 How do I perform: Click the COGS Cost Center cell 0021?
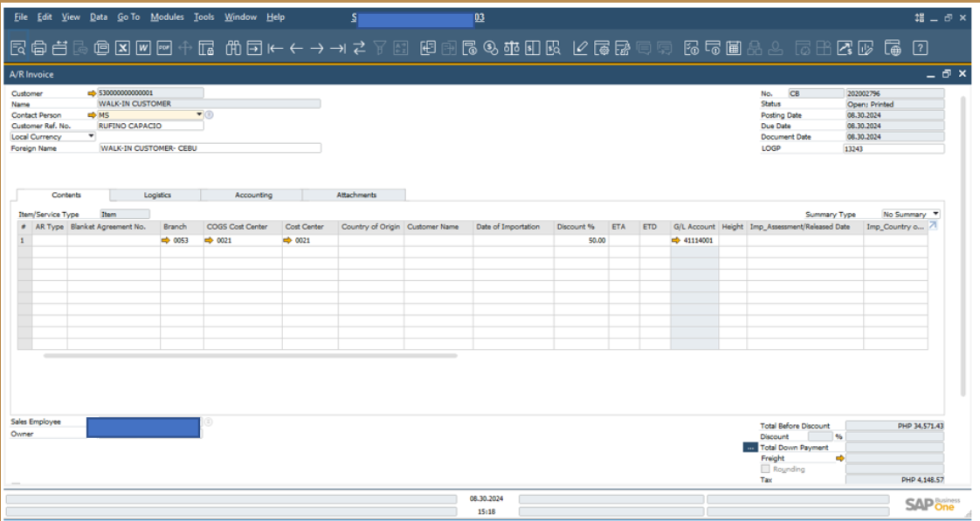click(243, 241)
